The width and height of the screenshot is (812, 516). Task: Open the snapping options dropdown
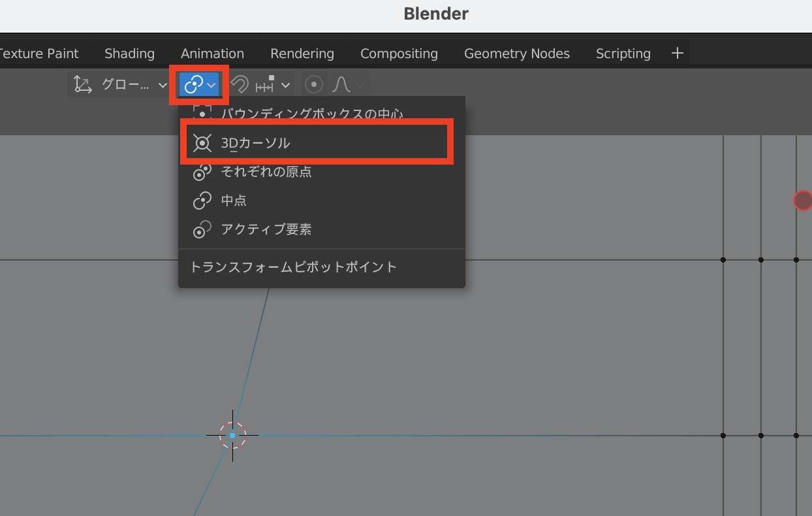coord(273,85)
